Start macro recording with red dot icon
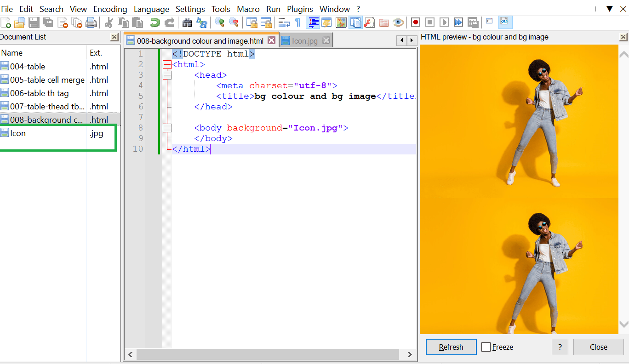 (x=415, y=22)
